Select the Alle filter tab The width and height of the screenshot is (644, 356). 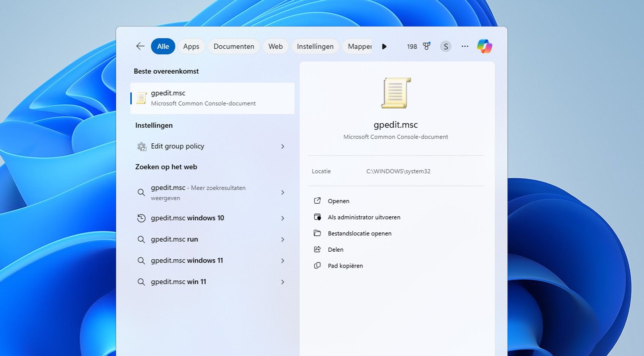click(x=163, y=46)
